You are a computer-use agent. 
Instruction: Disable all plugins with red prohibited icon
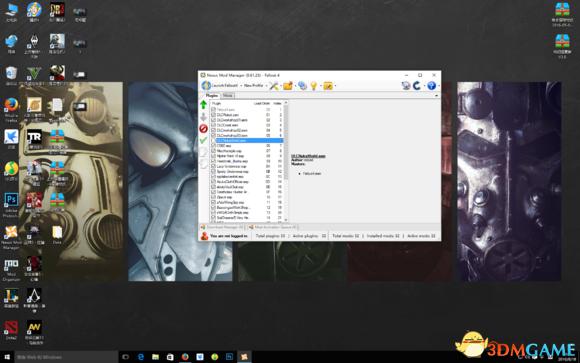click(203, 129)
